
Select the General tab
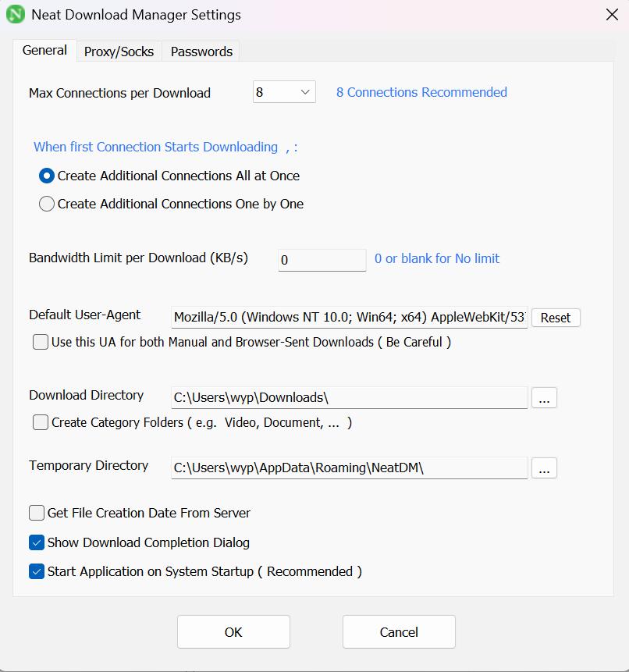coord(44,50)
